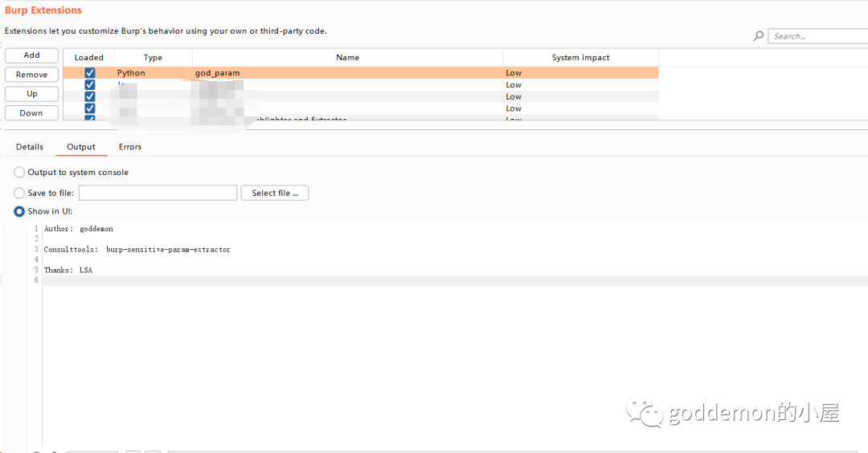Viewport: 868px width, 453px height.
Task: Toggle Loaded checkbox in second extension row
Action: point(90,84)
